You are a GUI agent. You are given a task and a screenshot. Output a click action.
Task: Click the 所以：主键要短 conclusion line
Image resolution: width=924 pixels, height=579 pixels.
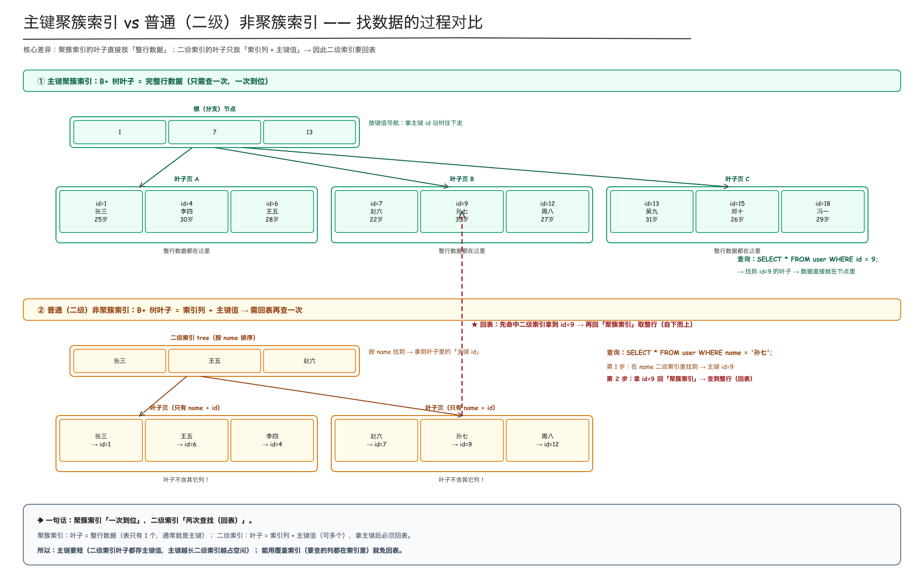click(220, 551)
